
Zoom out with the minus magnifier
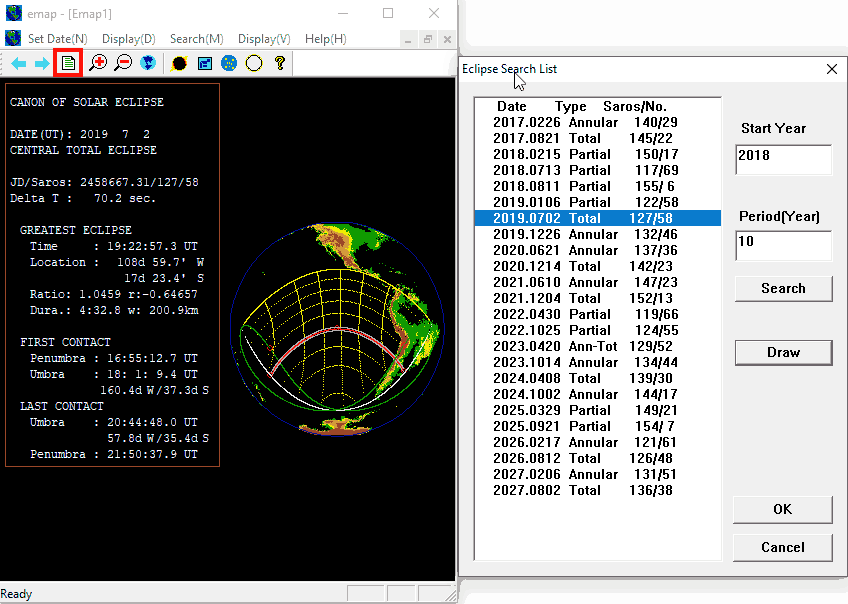tap(123, 63)
